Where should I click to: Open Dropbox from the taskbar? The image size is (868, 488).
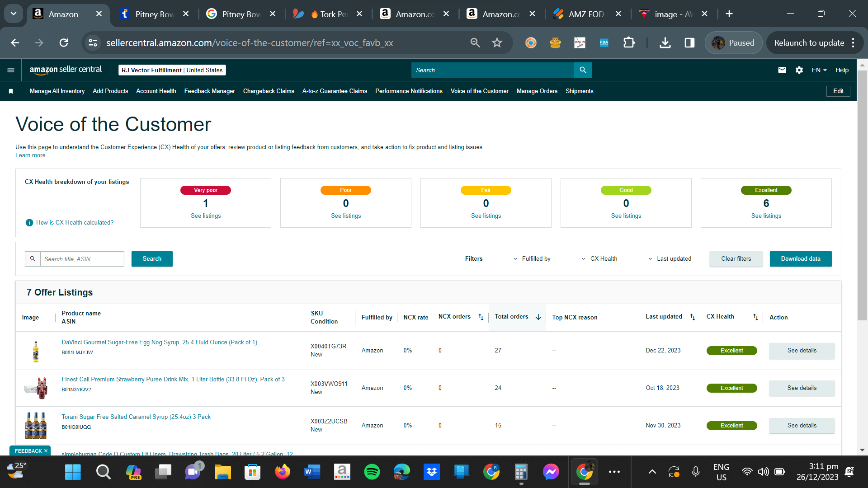point(432,472)
